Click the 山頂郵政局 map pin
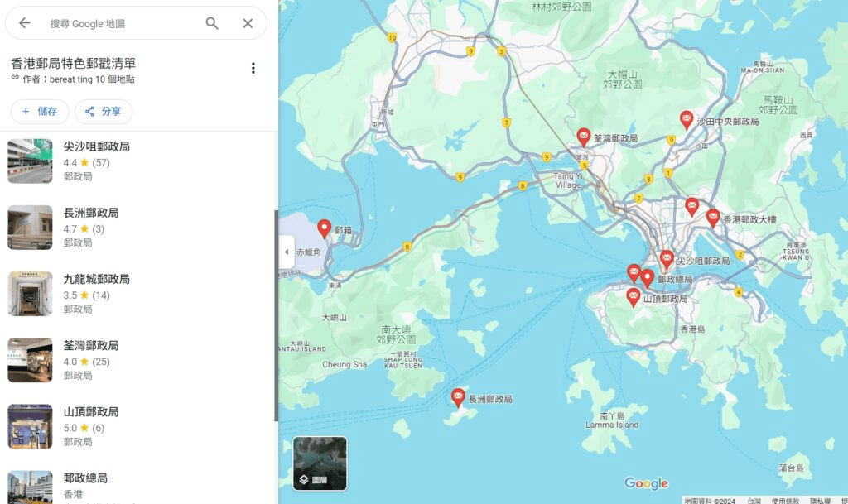 point(633,296)
